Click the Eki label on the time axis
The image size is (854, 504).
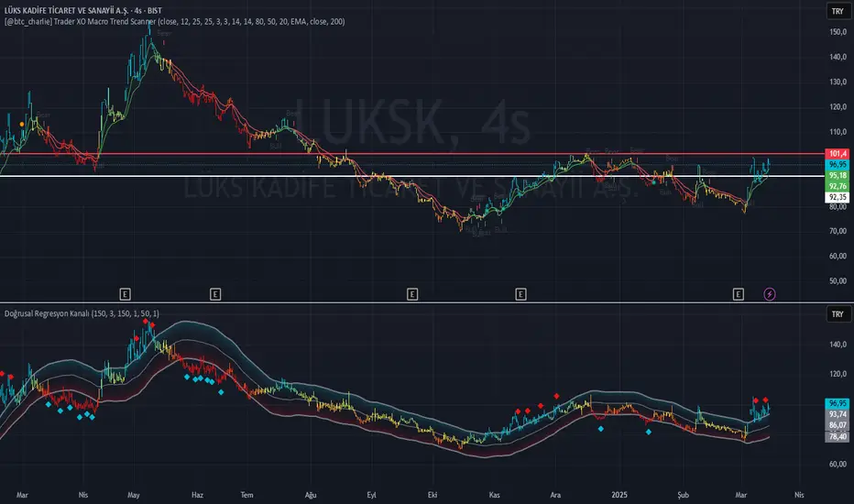432,495
